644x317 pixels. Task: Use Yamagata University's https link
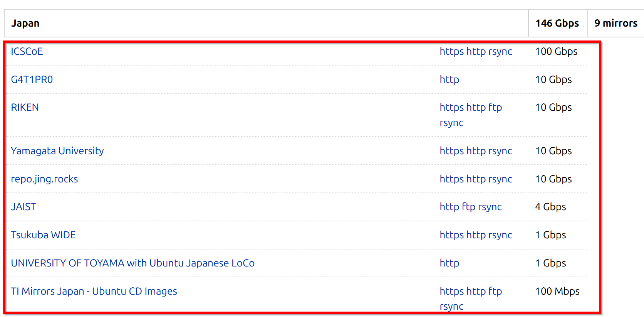(x=451, y=151)
